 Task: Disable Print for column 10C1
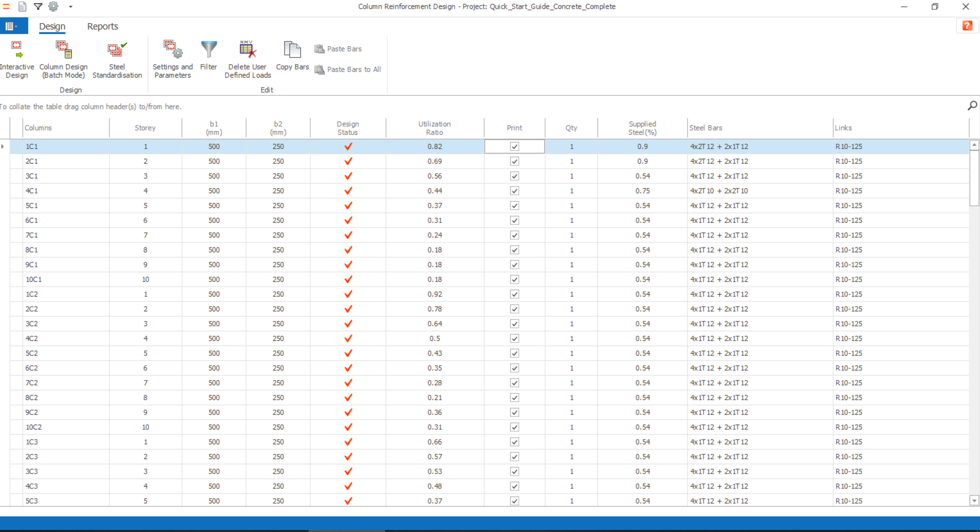[x=514, y=279]
